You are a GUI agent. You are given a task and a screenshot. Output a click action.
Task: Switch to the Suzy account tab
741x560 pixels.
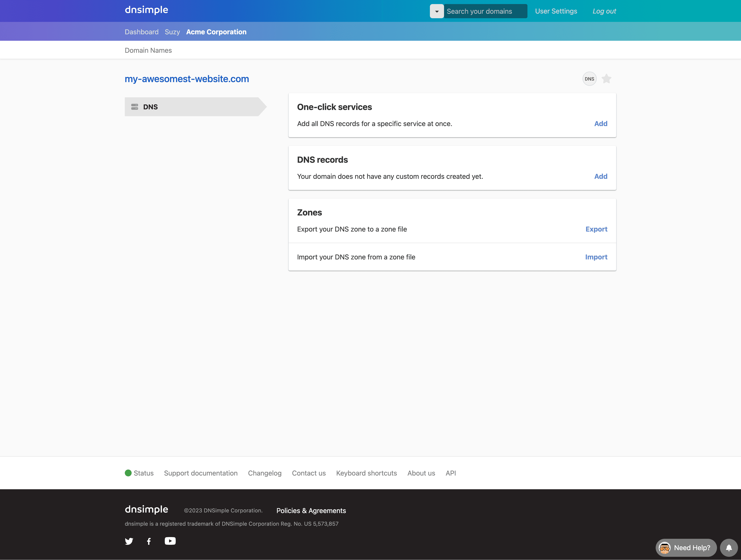pyautogui.click(x=172, y=32)
